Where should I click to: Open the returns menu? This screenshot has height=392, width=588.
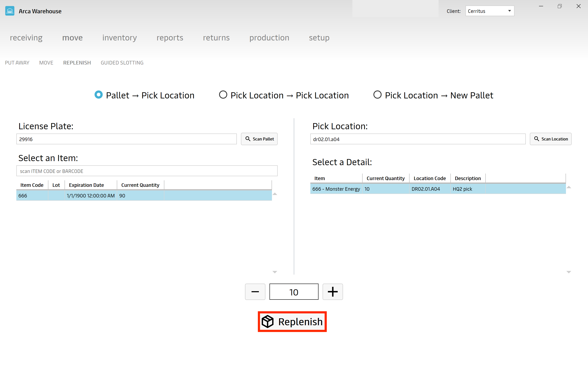tap(216, 38)
